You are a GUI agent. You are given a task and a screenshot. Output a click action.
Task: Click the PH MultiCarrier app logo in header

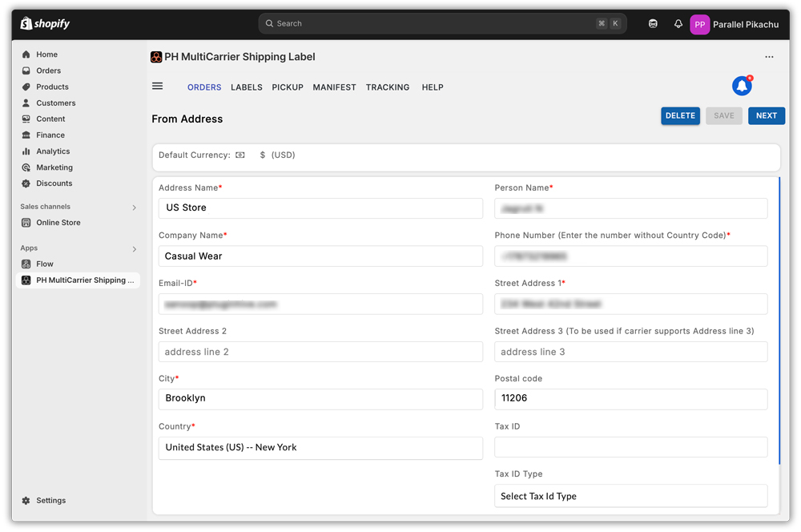[156, 57]
